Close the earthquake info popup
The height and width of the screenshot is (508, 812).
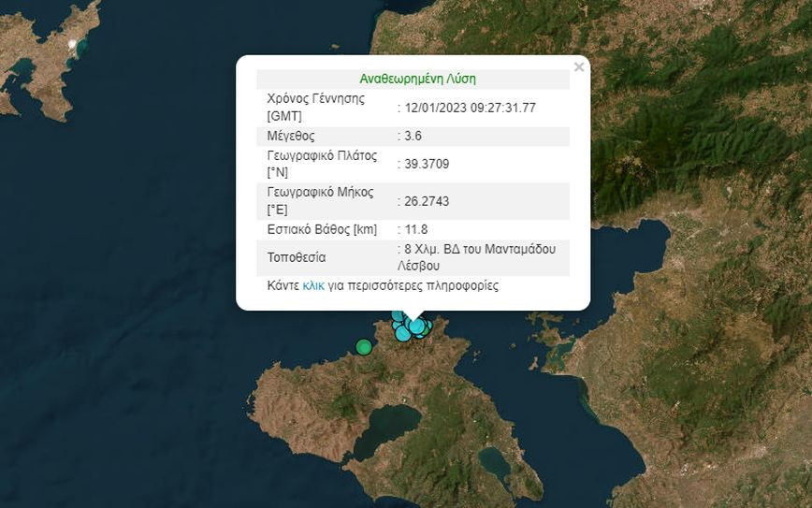(x=579, y=67)
